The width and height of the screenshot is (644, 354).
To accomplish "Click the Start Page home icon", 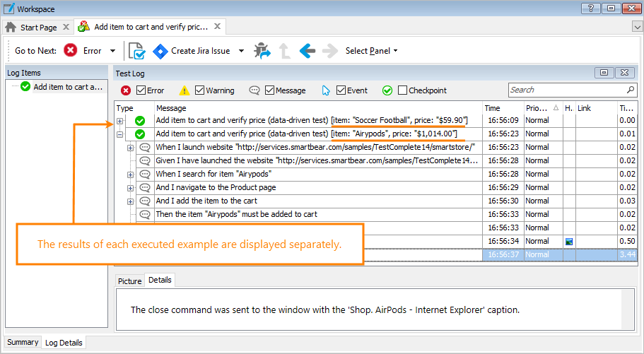I will tap(11, 28).
